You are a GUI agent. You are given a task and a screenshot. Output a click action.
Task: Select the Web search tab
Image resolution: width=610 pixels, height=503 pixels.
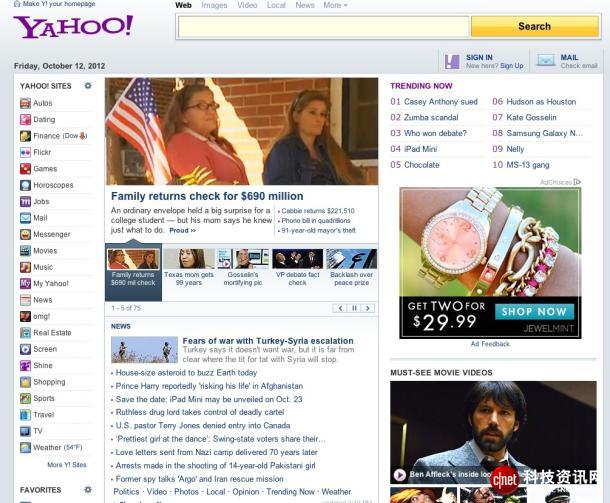click(183, 5)
